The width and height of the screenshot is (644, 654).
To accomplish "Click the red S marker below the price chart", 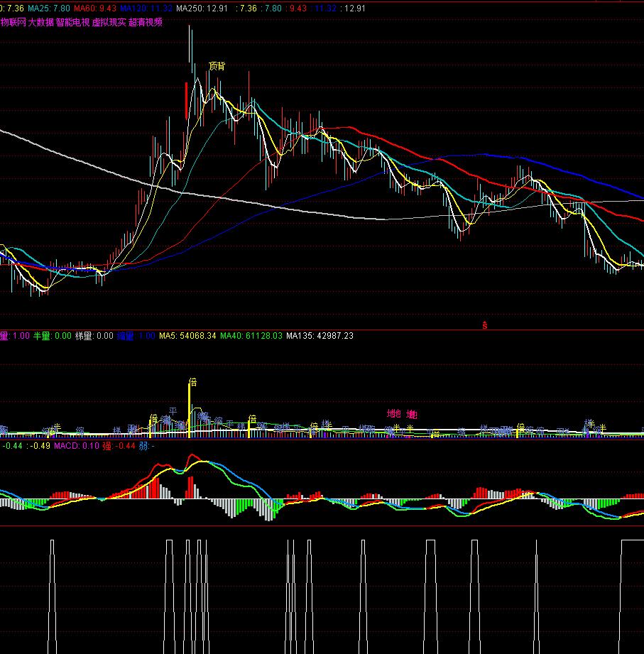I will [x=485, y=326].
